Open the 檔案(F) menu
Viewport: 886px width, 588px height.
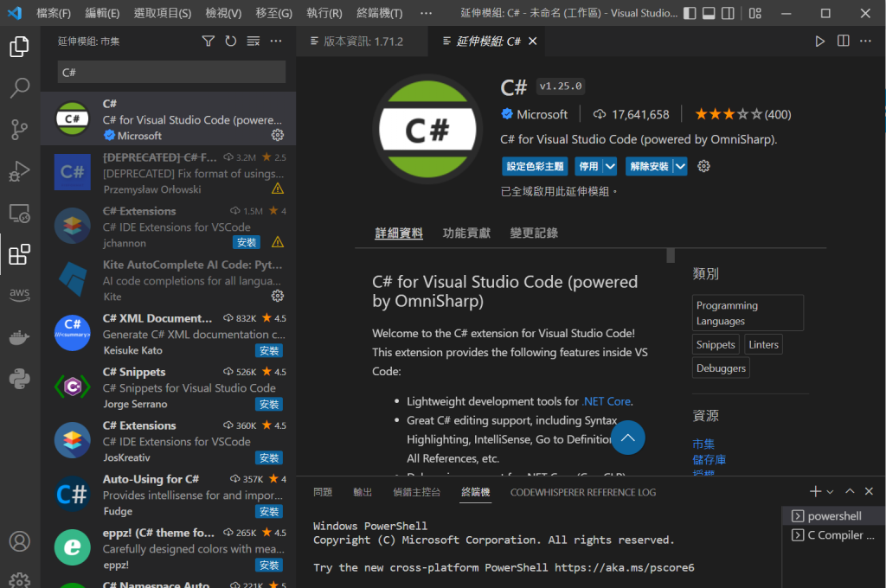54,13
